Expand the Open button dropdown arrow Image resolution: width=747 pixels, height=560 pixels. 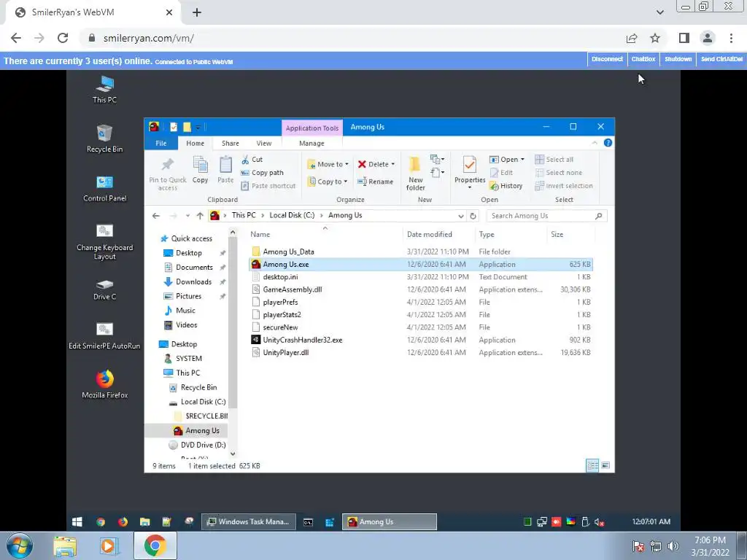(x=522, y=160)
